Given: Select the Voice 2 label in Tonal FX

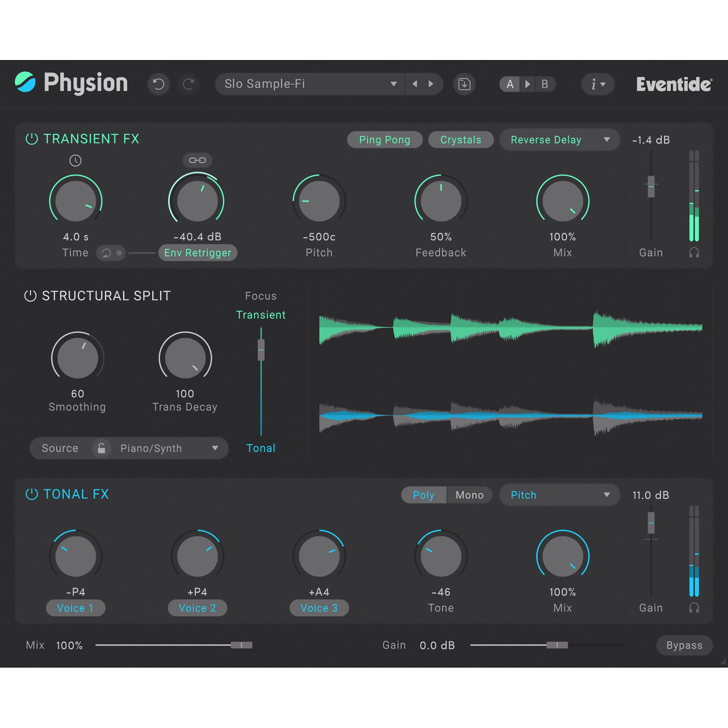Looking at the screenshot, I should [x=197, y=608].
